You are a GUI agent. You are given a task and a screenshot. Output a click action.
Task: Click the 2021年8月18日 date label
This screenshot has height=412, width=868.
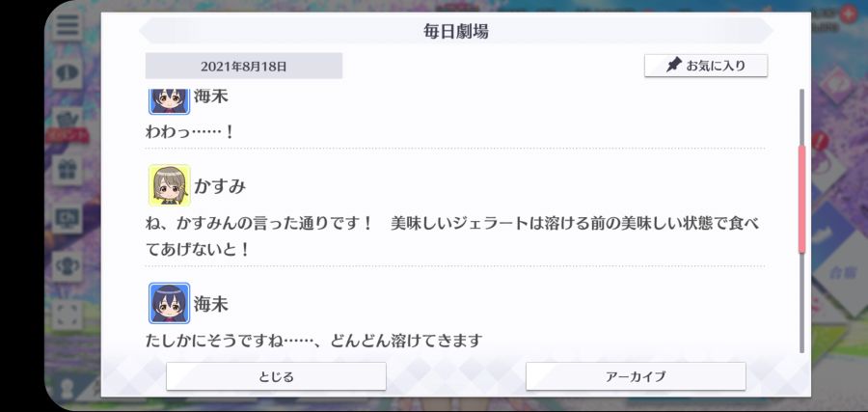pos(244,67)
